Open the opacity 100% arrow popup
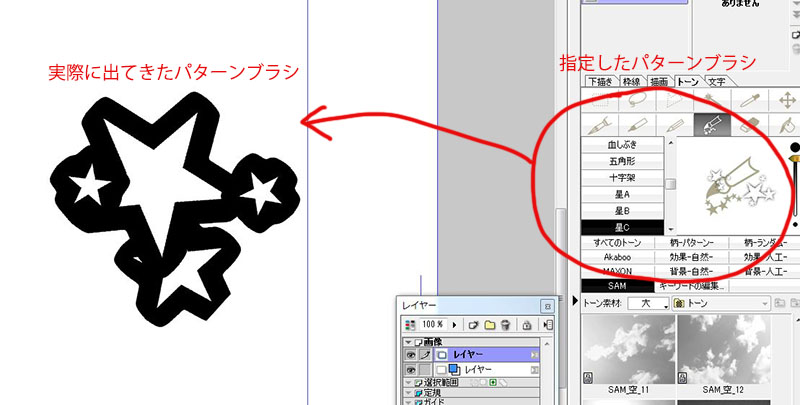Viewport: 800px width, 405px height. point(454,324)
